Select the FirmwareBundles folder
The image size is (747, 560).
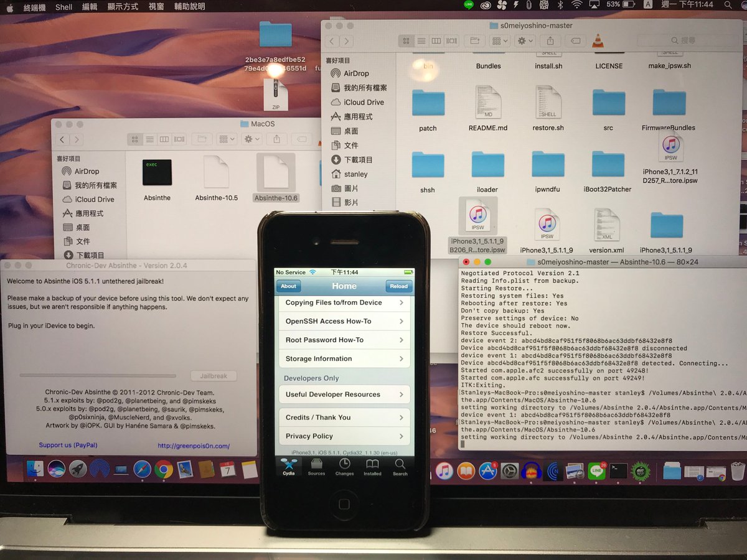click(669, 103)
